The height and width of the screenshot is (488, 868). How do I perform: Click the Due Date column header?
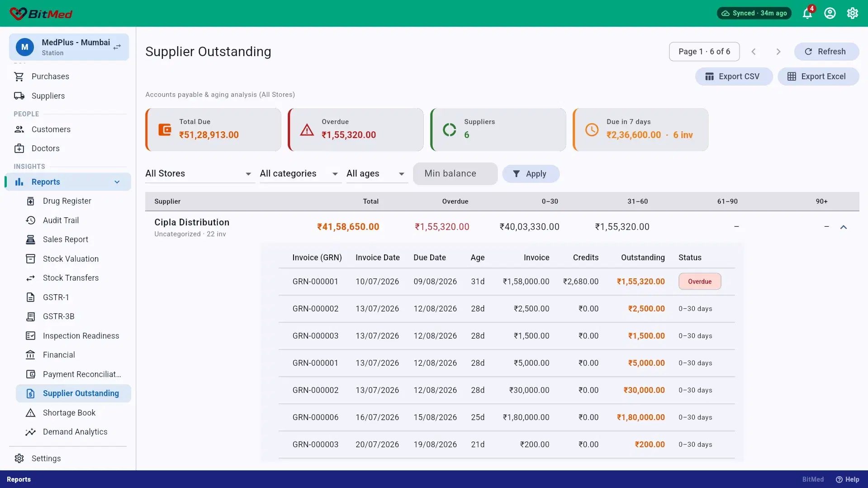tap(430, 258)
